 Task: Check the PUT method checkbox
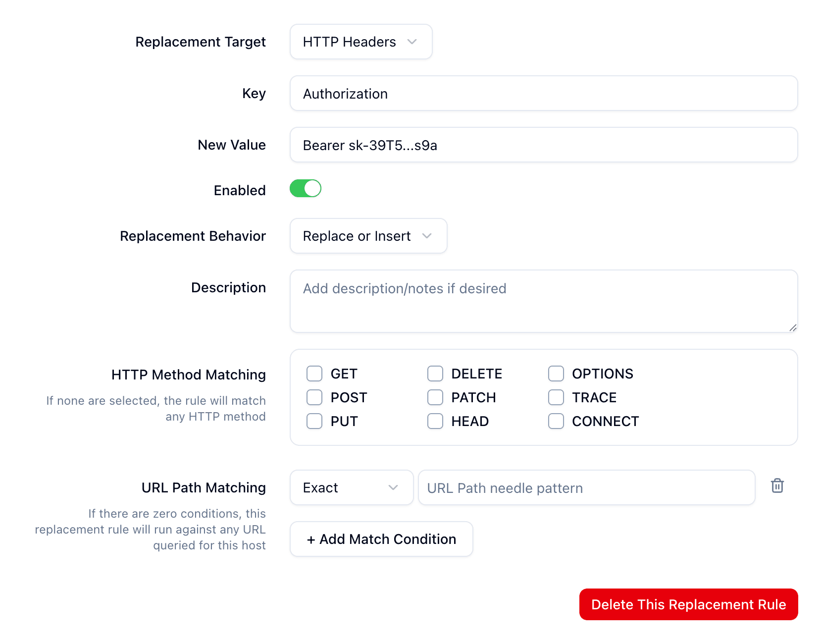314,421
